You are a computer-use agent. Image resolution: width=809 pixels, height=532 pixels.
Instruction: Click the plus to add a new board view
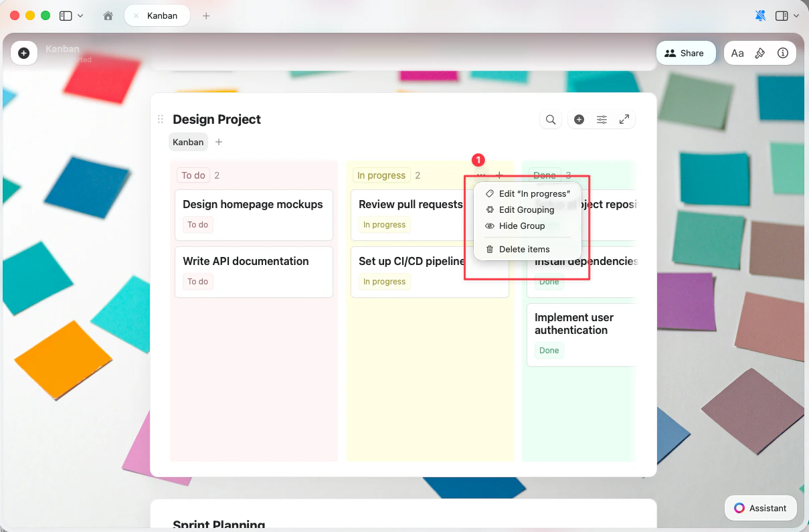219,142
